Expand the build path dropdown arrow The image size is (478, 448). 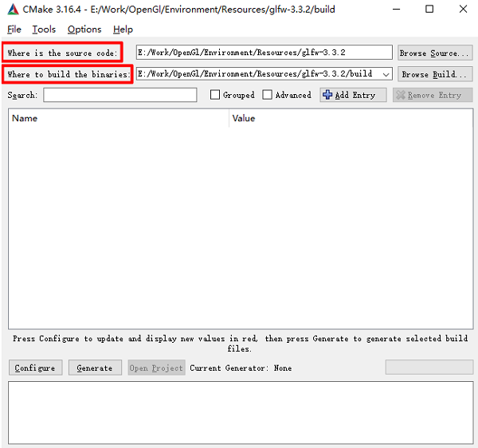tap(386, 74)
